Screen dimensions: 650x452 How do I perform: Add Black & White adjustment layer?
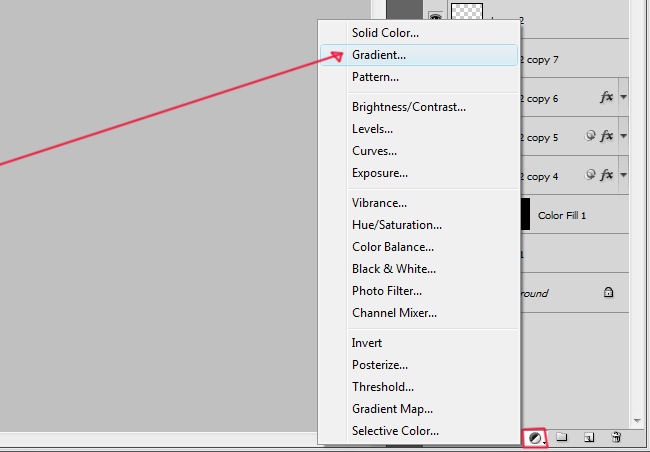pos(419,269)
